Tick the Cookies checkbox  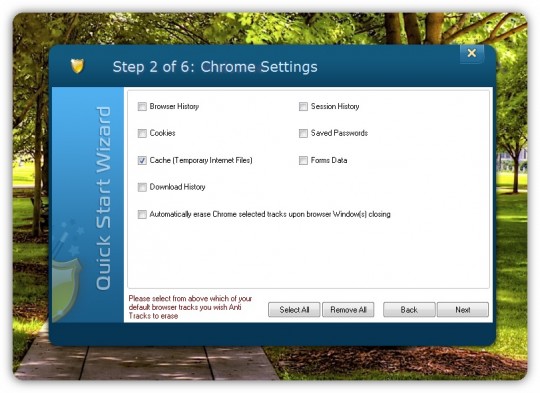coord(142,133)
